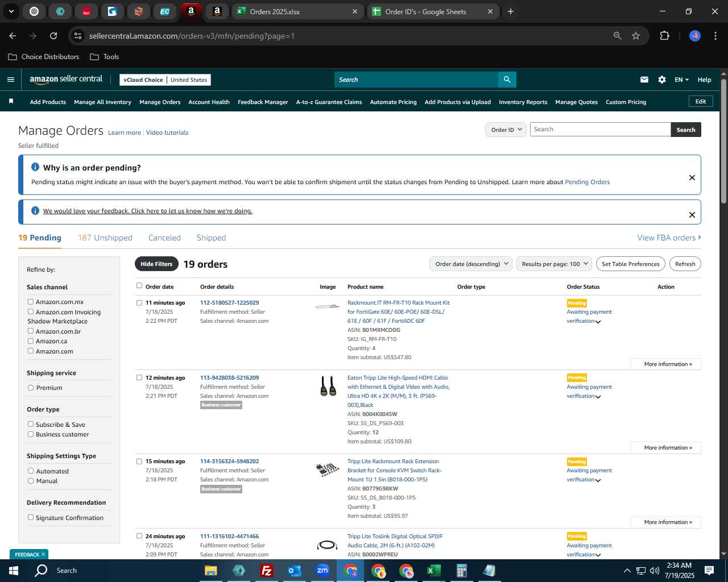Viewport: 728px width, 582px height.
Task: Check the Signature Confirmation filter
Action: click(x=31, y=517)
